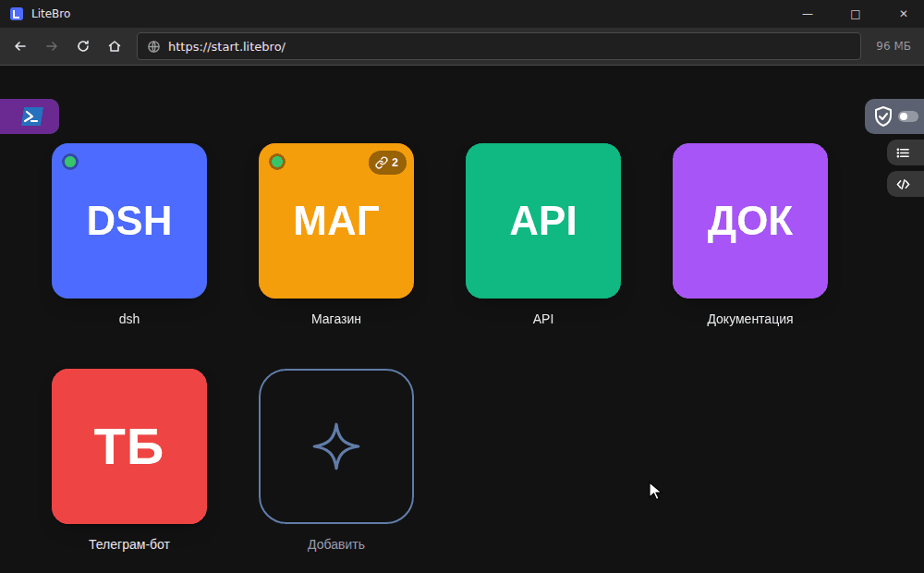Image resolution: width=924 pixels, height=573 pixels.
Task: Close the LiteBro window
Action: click(904, 14)
